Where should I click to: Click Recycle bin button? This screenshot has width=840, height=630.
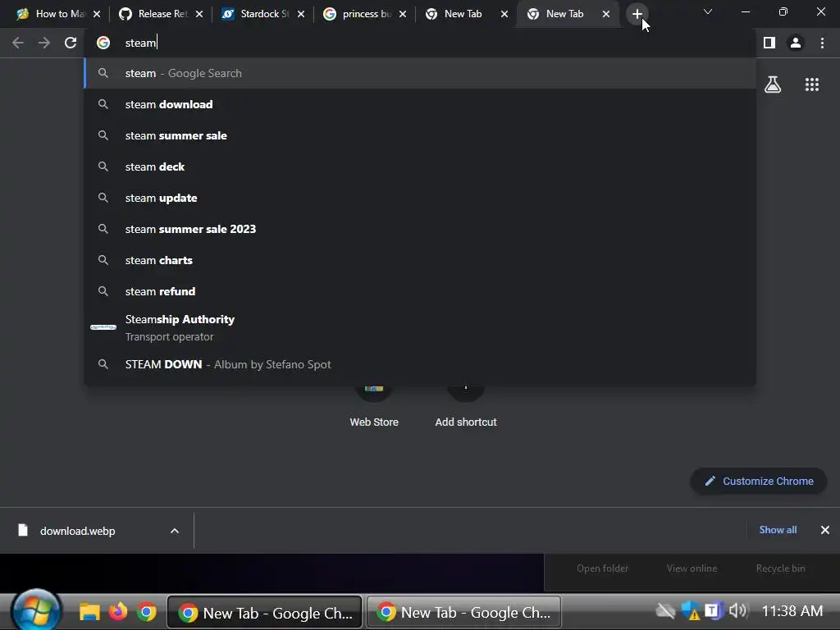[781, 568]
